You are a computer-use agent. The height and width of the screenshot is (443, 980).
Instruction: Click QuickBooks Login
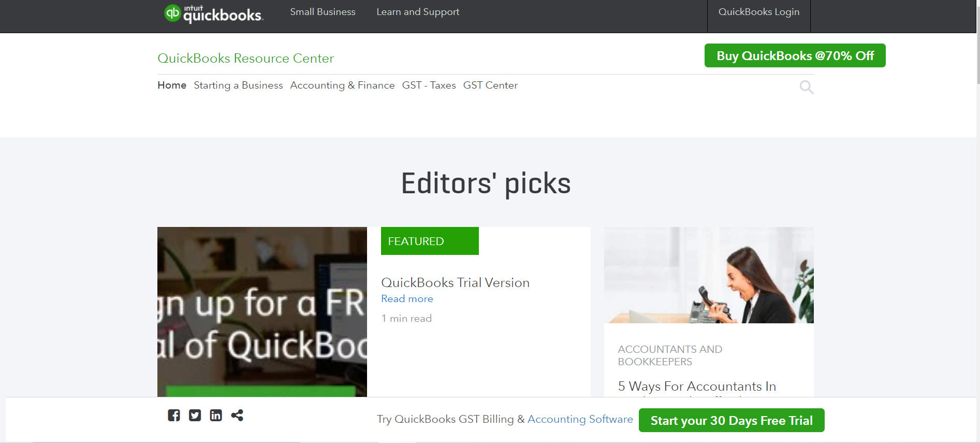tap(758, 12)
